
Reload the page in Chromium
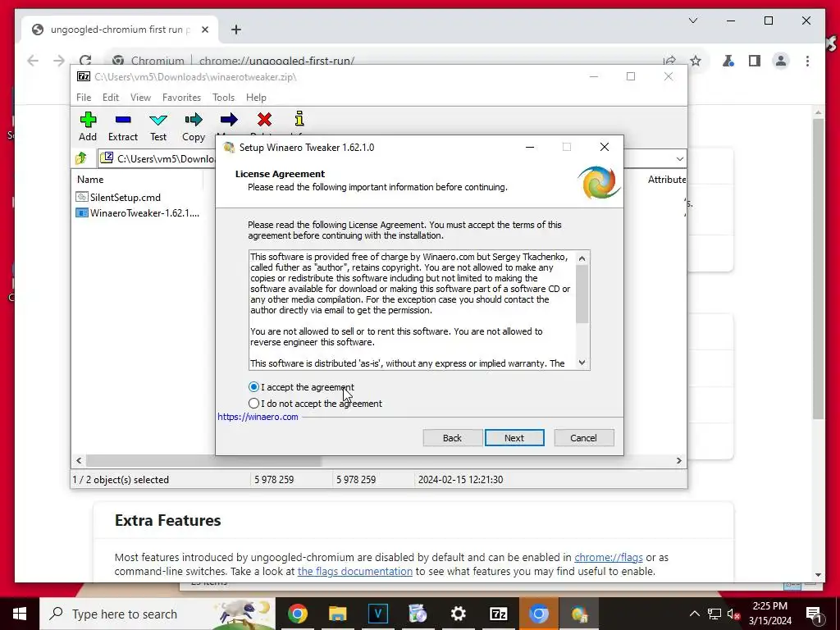pyautogui.click(x=85, y=61)
